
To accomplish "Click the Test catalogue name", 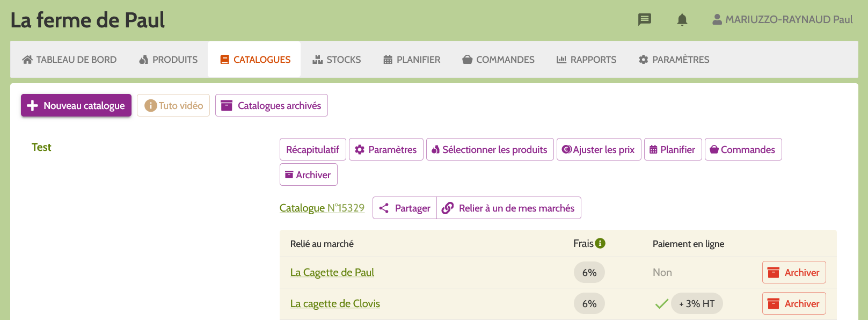I will tap(41, 147).
